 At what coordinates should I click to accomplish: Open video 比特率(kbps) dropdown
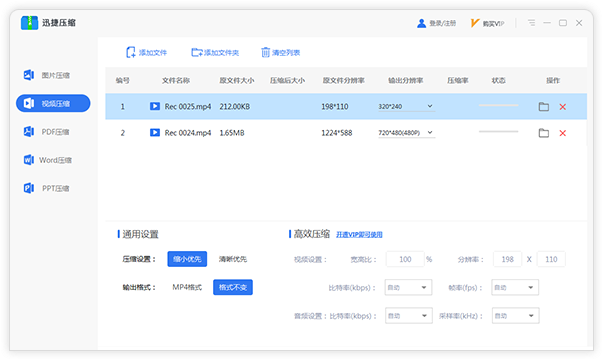408,287
